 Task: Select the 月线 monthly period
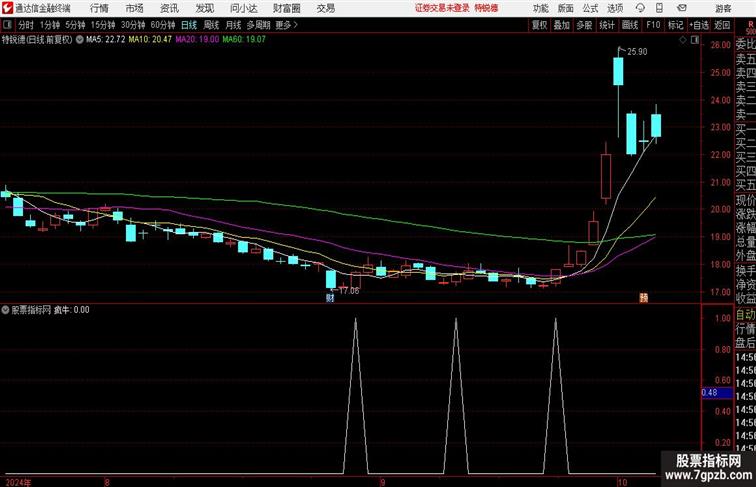tap(233, 25)
